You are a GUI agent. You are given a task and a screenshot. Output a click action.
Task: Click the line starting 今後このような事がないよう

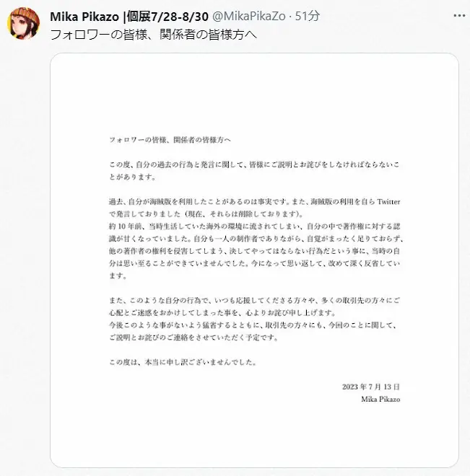[x=253, y=325]
